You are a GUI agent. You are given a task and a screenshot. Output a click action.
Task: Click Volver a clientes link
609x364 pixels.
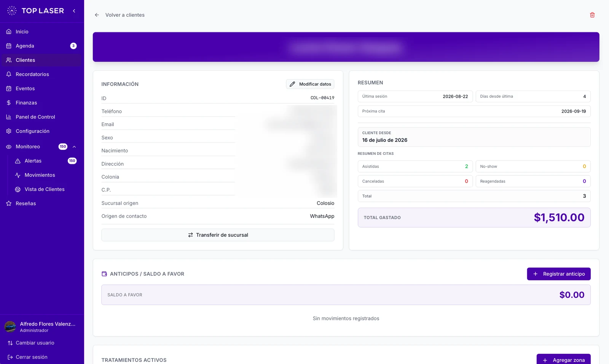coord(125,15)
